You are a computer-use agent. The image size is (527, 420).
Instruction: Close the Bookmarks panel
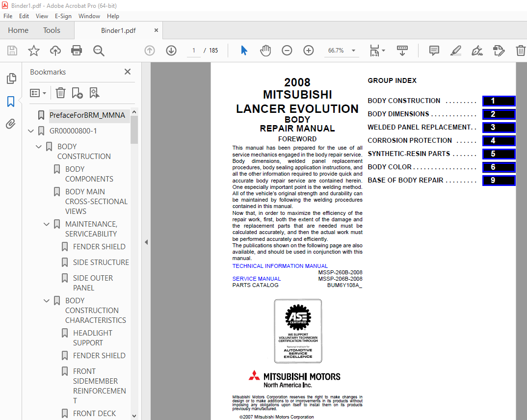click(128, 72)
